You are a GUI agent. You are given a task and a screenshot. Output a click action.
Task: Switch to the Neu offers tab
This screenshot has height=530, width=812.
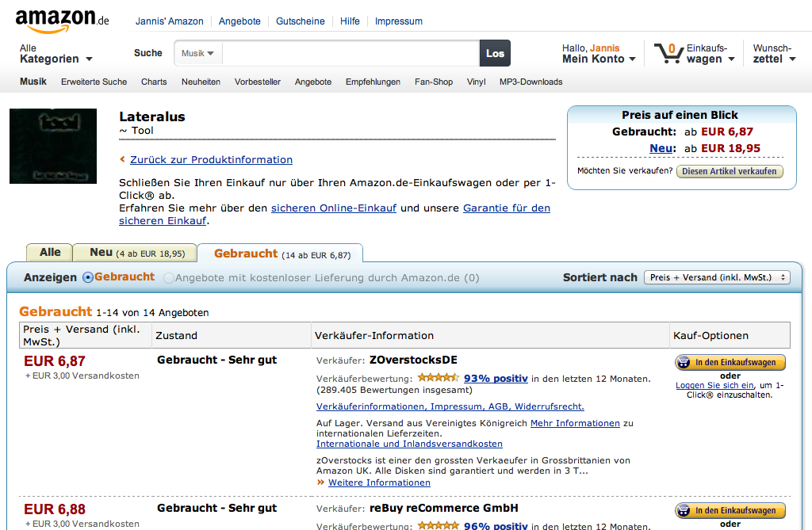coord(136,253)
